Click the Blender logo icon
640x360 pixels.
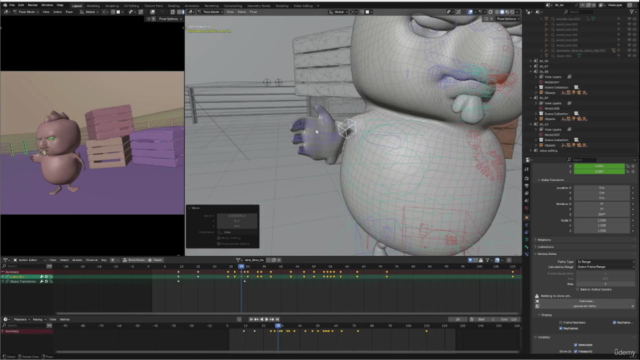pos(5,5)
